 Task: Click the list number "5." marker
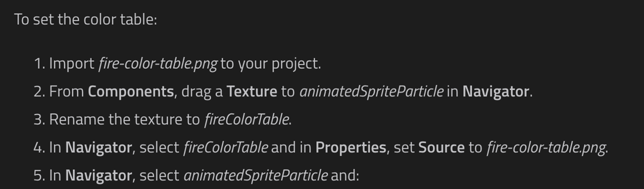pos(39,175)
